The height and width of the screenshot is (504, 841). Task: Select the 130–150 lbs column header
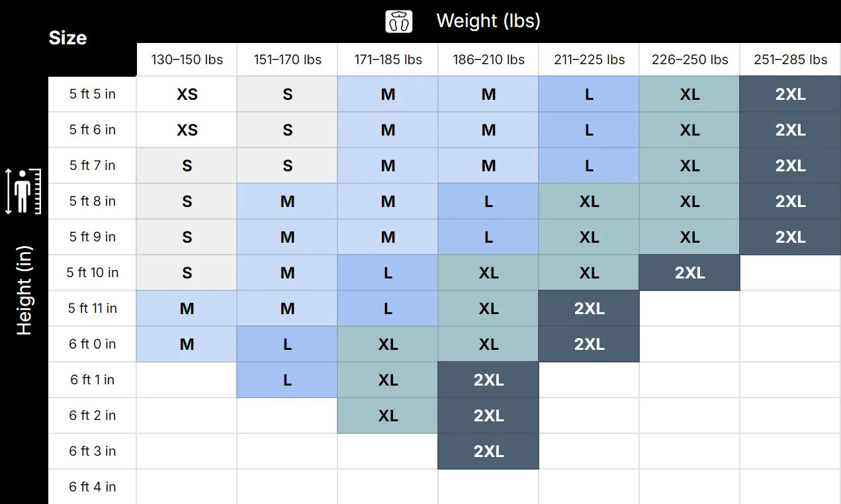click(187, 60)
